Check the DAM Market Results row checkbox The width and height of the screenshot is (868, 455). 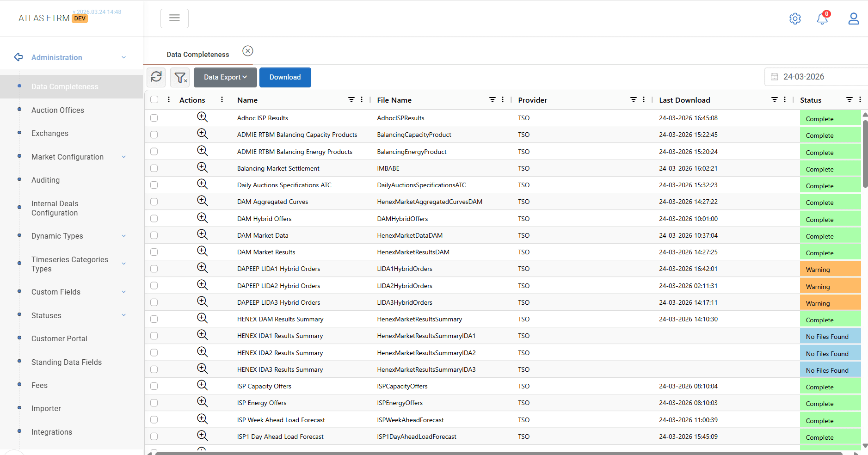point(154,252)
